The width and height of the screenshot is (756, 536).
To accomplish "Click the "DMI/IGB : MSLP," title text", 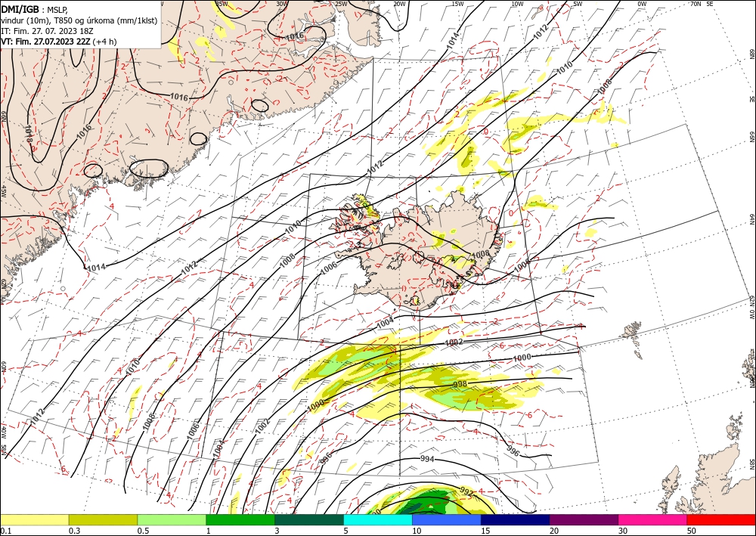I will tap(34, 10).
